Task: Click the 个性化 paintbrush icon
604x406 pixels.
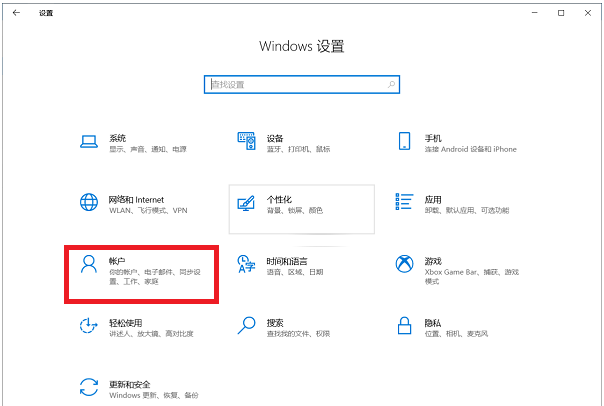Action: point(246,203)
